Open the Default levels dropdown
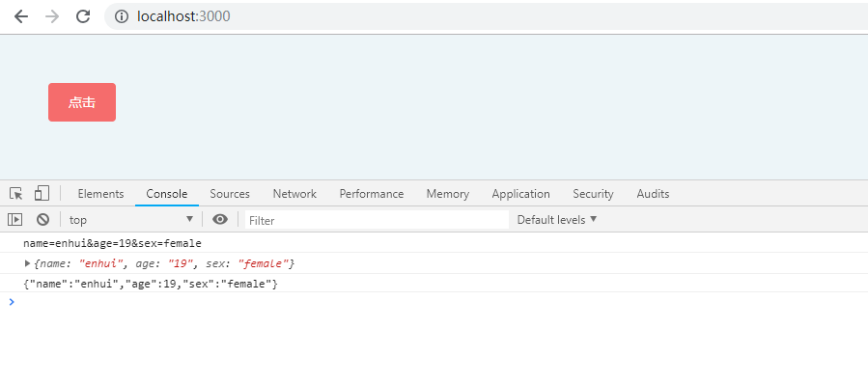The image size is (868, 383). (557, 220)
